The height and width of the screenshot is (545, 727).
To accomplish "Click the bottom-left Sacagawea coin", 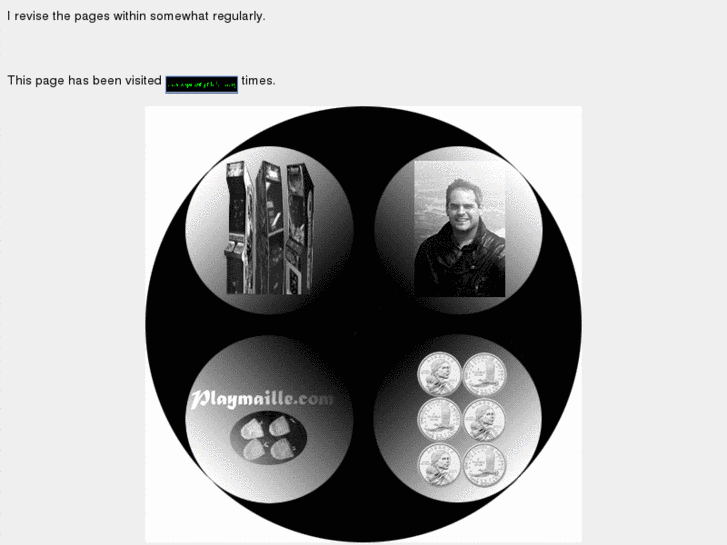I will coord(439,465).
